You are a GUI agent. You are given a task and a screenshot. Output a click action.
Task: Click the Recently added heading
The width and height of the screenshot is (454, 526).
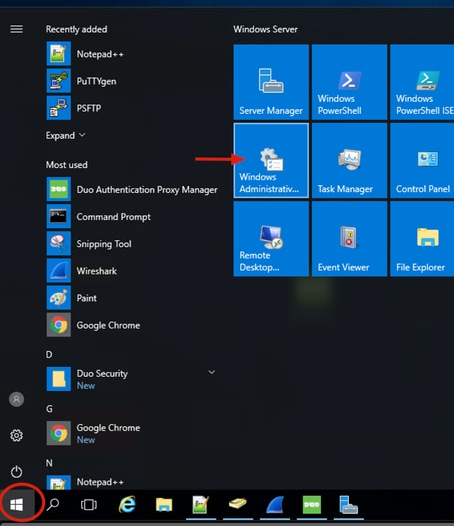pos(77,29)
